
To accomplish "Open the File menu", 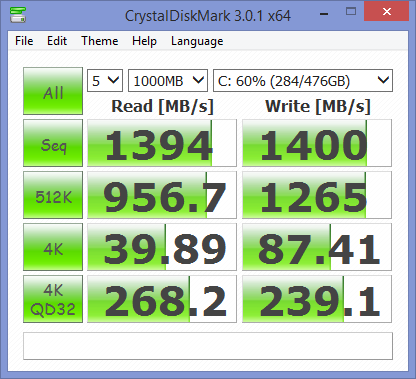I will click(24, 41).
